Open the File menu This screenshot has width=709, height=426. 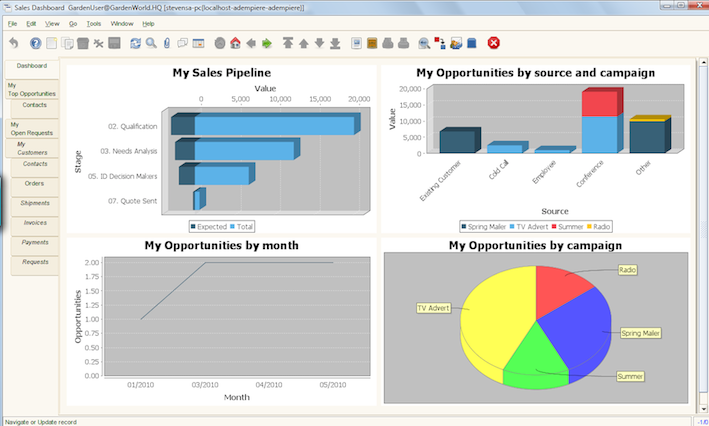tap(12, 22)
